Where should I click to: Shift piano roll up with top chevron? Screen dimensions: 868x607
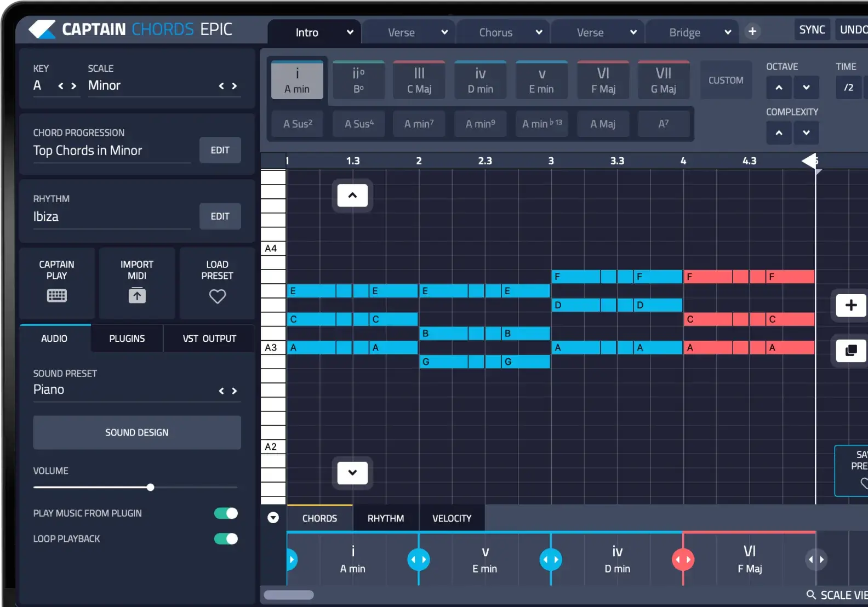[x=352, y=196]
